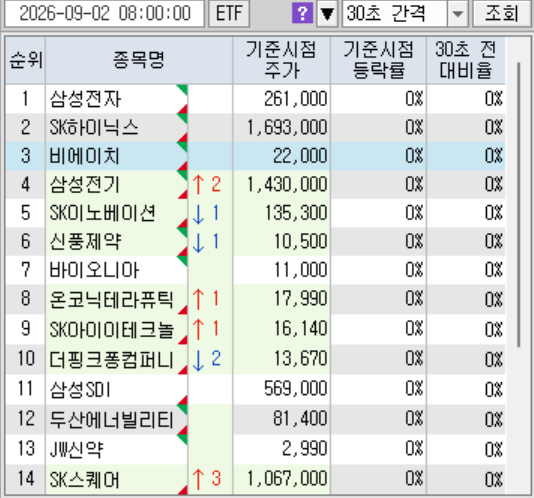Click the red up arrow 2 for 삼성전기
The image size is (534, 498).
pyautogui.click(x=207, y=185)
